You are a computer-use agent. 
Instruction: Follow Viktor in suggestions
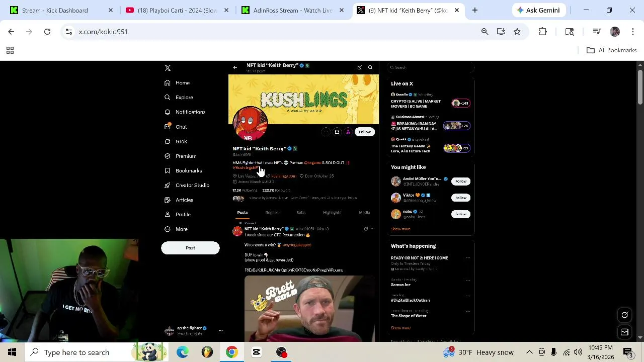[461, 198]
